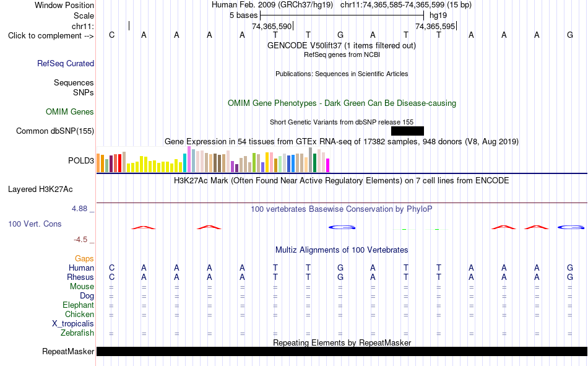588x366 pixels.
Task: Click 'Short Genetic Variants from dbSNP release 155'
Action: point(342,122)
